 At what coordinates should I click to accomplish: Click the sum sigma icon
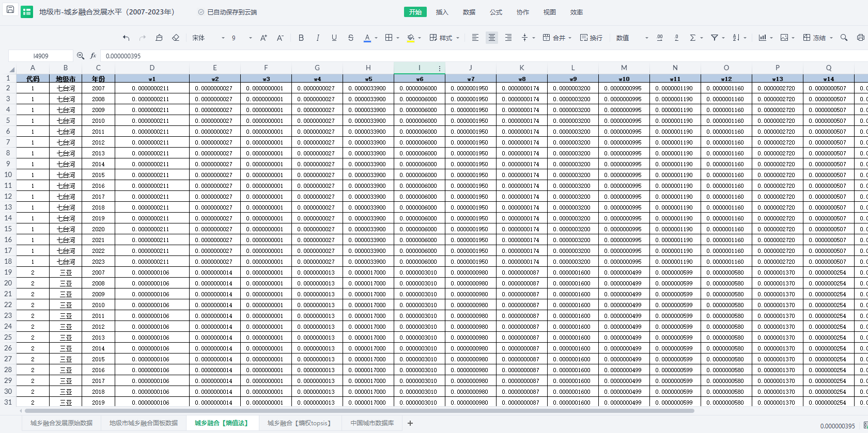coord(693,38)
